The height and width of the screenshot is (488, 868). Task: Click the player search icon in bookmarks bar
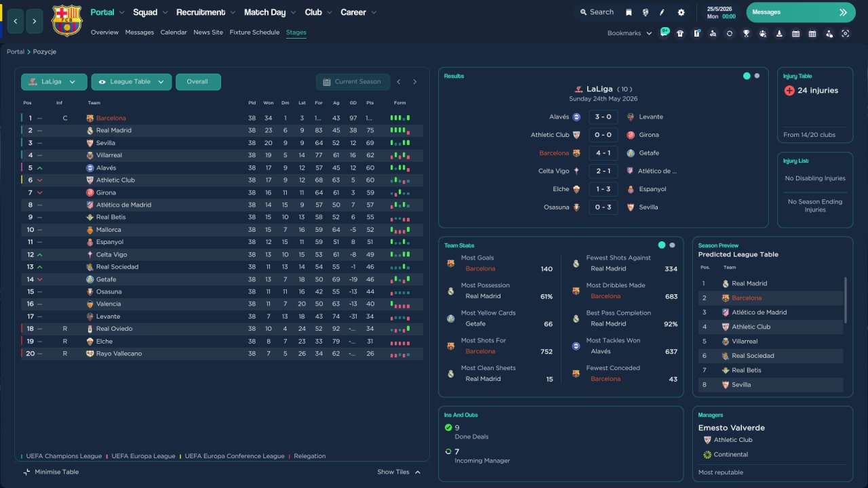coord(713,33)
